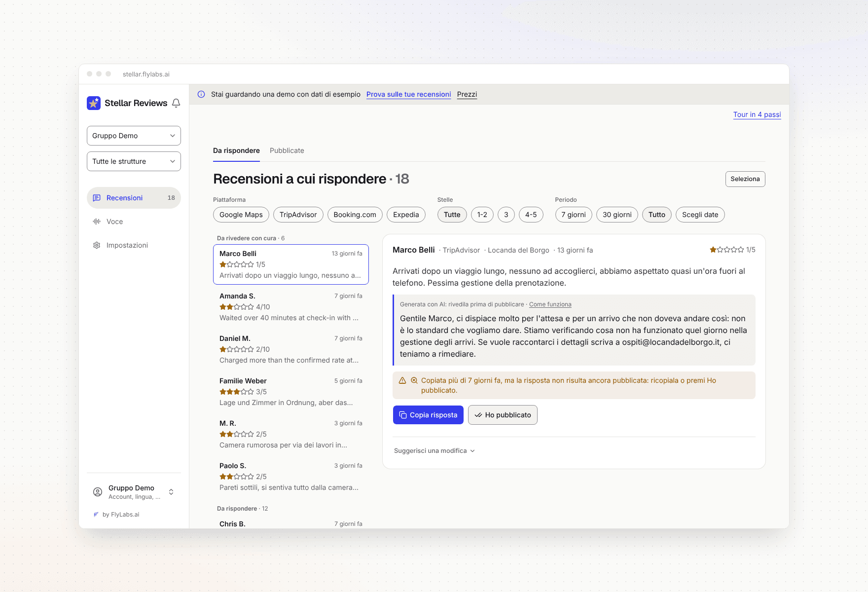The image size is (868, 592).
Task: Open Prova sulle tue recensioni link
Action: pyautogui.click(x=409, y=94)
